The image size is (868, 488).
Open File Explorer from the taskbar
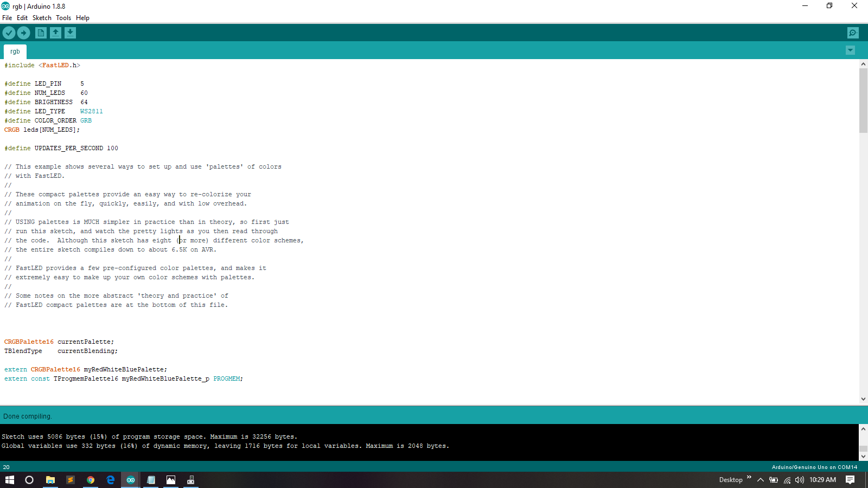click(50, 480)
